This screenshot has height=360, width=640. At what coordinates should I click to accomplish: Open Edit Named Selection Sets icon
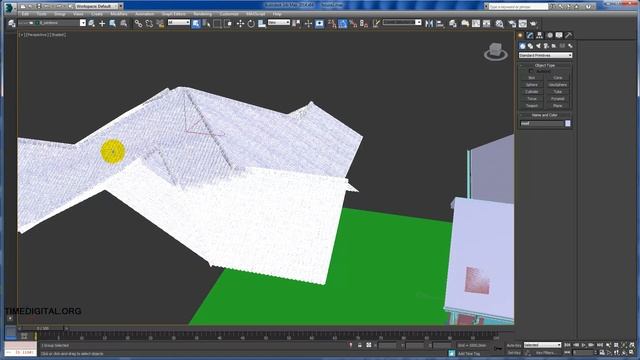tap(376, 24)
